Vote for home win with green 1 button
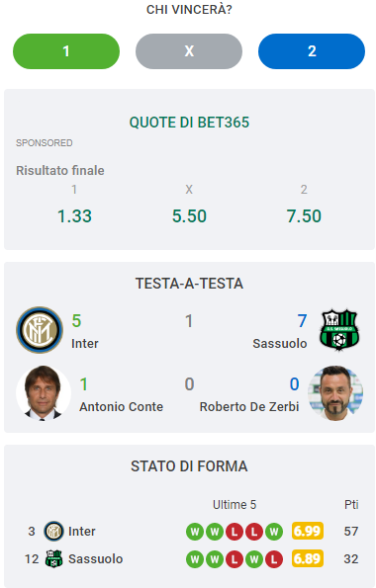Viewport: 376px width, 588px height. (66, 51)
